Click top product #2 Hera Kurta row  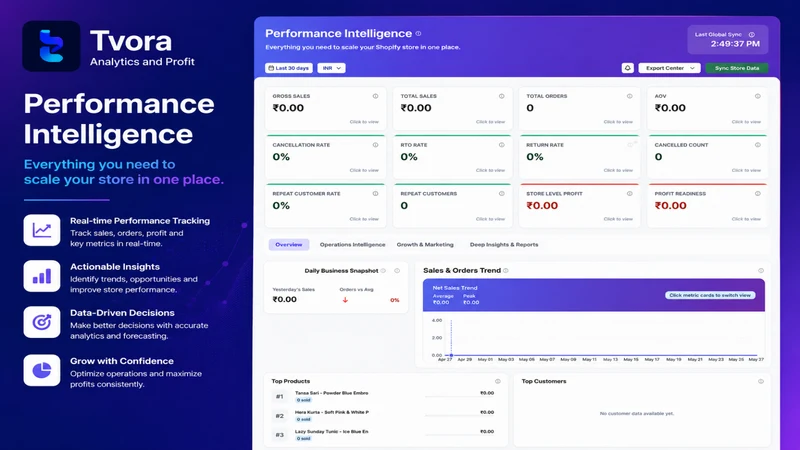[384, 415]
